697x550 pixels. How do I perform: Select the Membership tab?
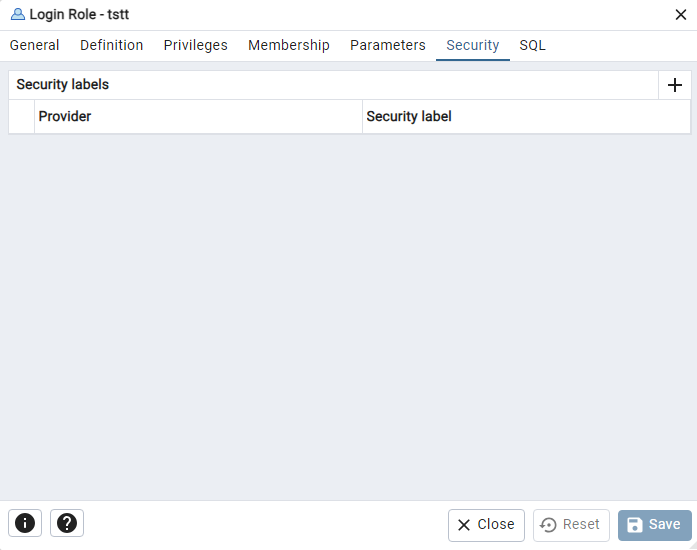coord(289,45)
